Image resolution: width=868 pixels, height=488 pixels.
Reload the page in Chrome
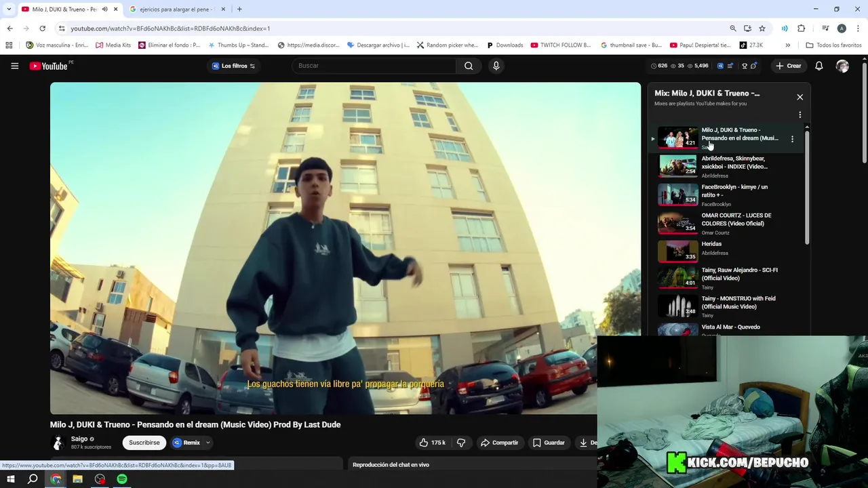42,28
